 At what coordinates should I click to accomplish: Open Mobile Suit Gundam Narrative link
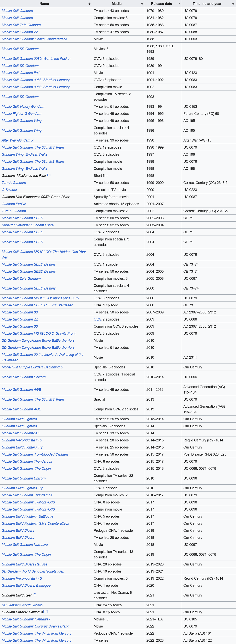25,545
